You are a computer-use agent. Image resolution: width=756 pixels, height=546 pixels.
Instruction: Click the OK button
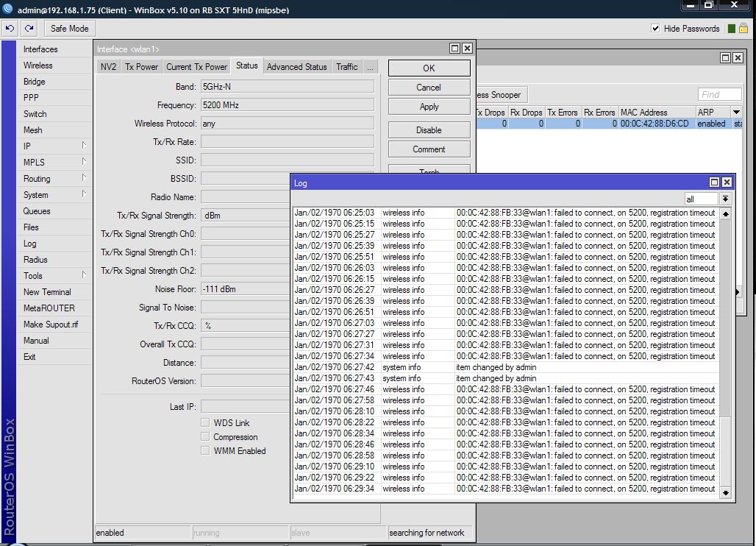pos(429,68)
